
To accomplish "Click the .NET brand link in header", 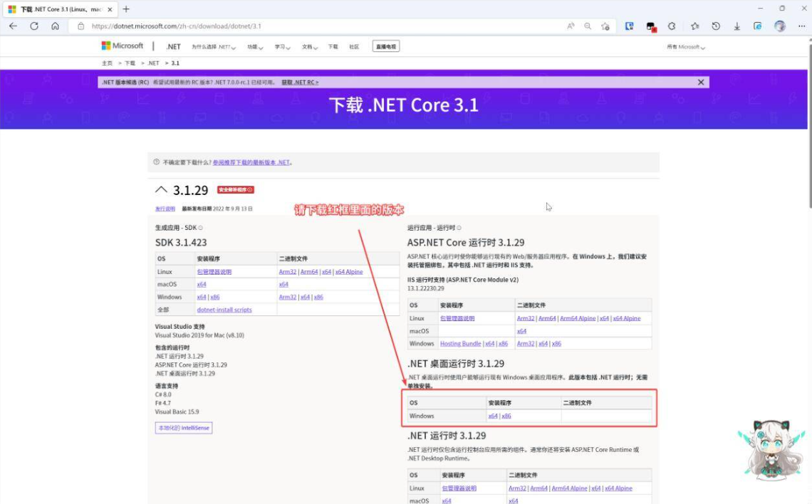I will click(x=174, y=46).
